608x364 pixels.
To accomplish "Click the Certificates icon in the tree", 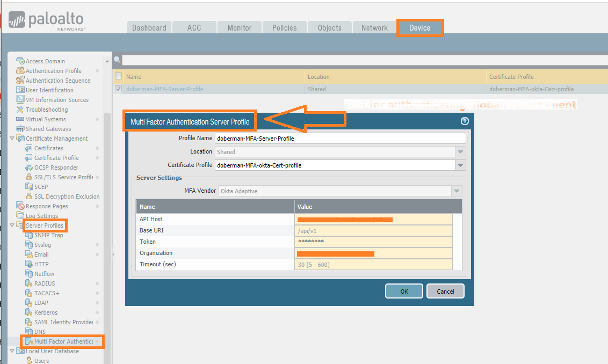I will (28, 148).
